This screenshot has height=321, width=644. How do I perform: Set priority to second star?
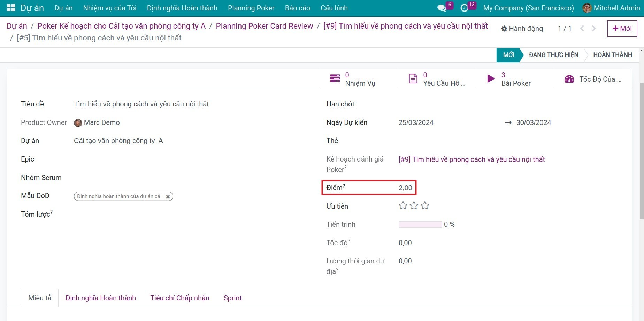click(414, 206)
